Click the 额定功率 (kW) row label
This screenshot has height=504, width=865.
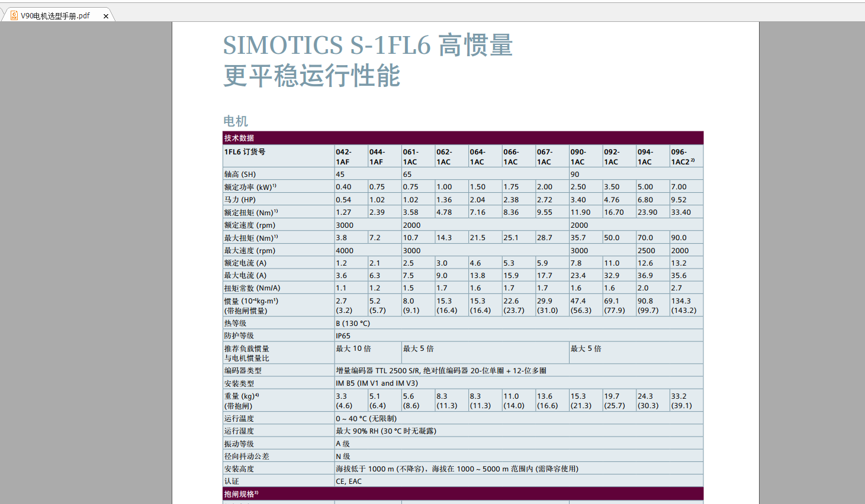250,187
